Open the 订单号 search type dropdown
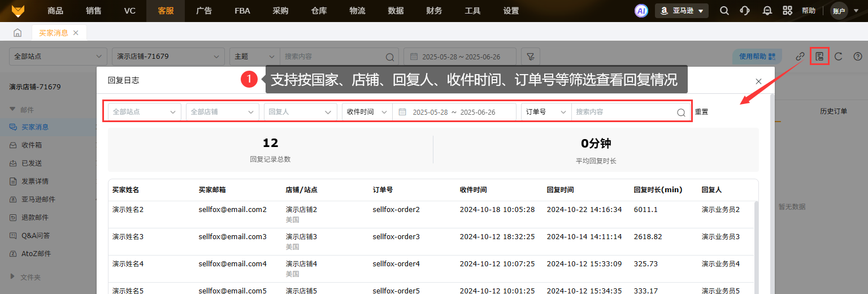Viewport: 868px width, 294px height. (546, 112)
